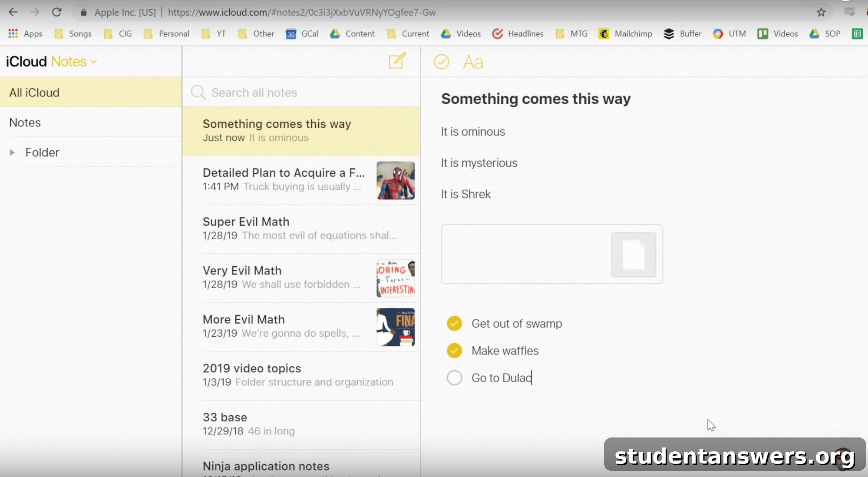Open the Songs bookmark folder
This screenshot has width=868, height=477.
[73, 33]
